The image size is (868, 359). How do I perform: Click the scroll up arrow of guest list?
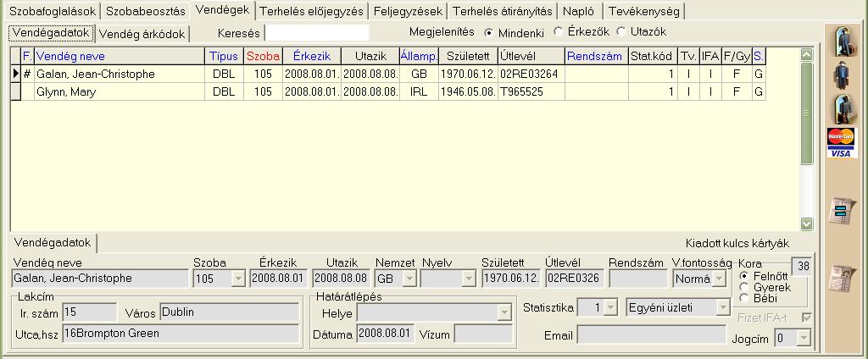(x=806, y=54)
